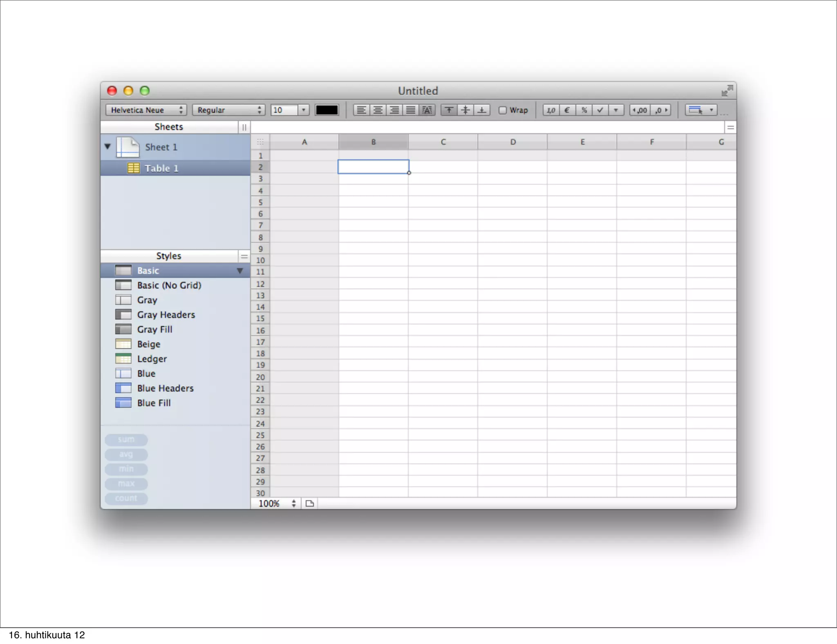This screenshot has width=837, height=644.
Task: Open Regular typeface dropdown
Action: (229, 110)
